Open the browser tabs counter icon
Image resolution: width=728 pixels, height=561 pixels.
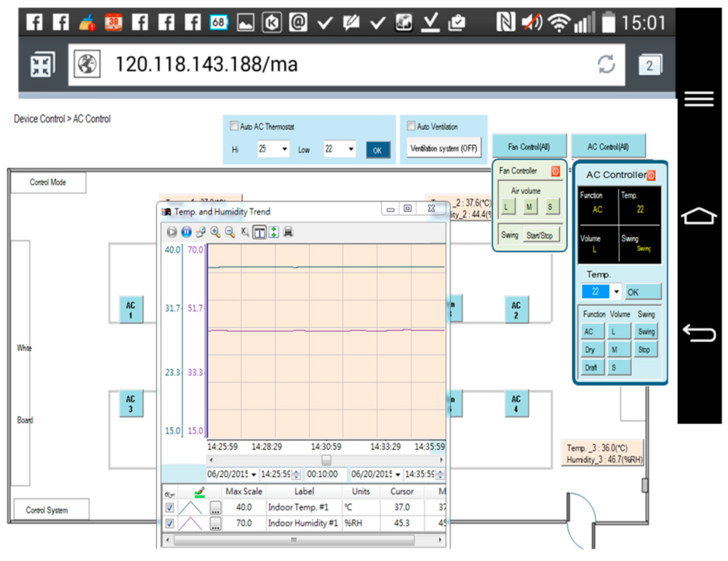[x=649, y=65]
